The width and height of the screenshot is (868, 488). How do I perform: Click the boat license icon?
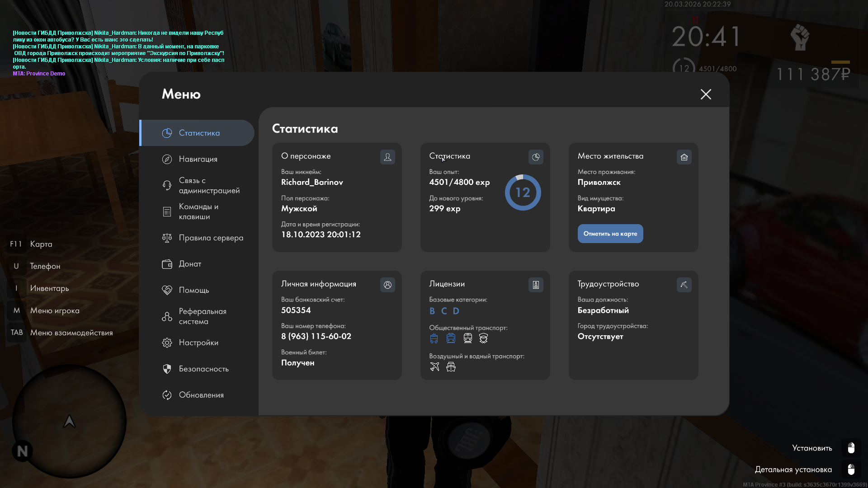451,367
